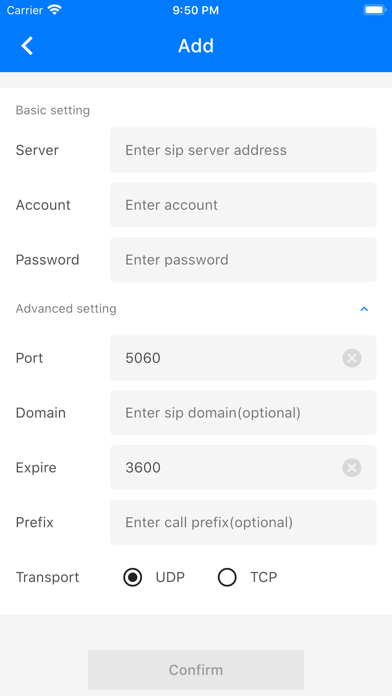
Task: Tap the back arrow icon
Action: (27, 46)
